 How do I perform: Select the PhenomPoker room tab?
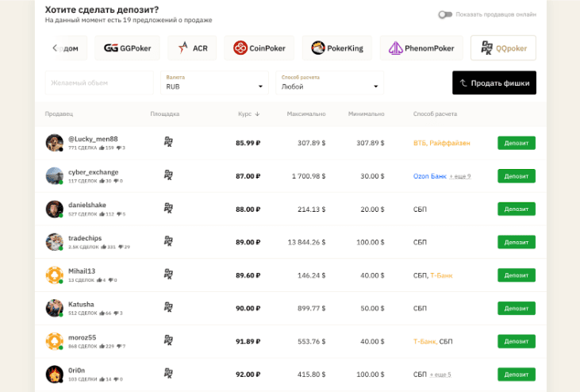(421, 48)
